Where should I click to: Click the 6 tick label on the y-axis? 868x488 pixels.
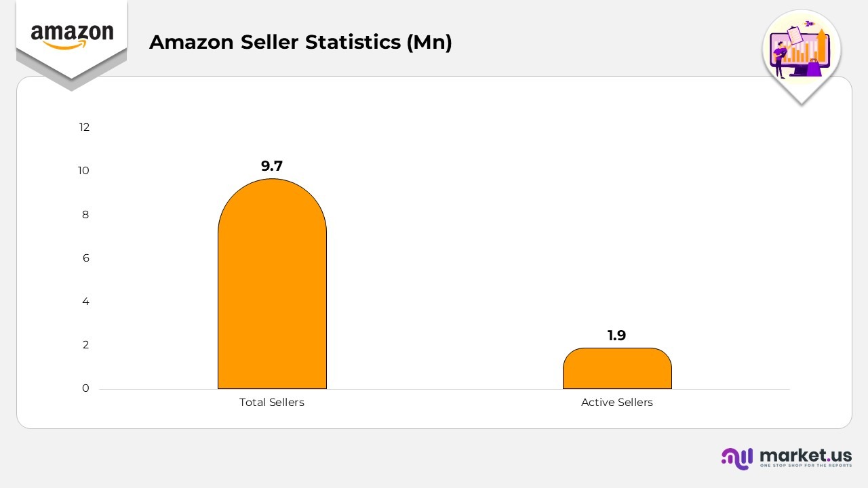pyautogui.click(x=85, y=258)
